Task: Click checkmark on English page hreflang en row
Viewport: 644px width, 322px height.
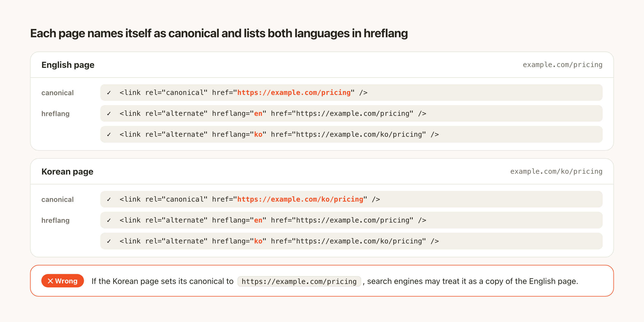Action: [x=109, y=114]
